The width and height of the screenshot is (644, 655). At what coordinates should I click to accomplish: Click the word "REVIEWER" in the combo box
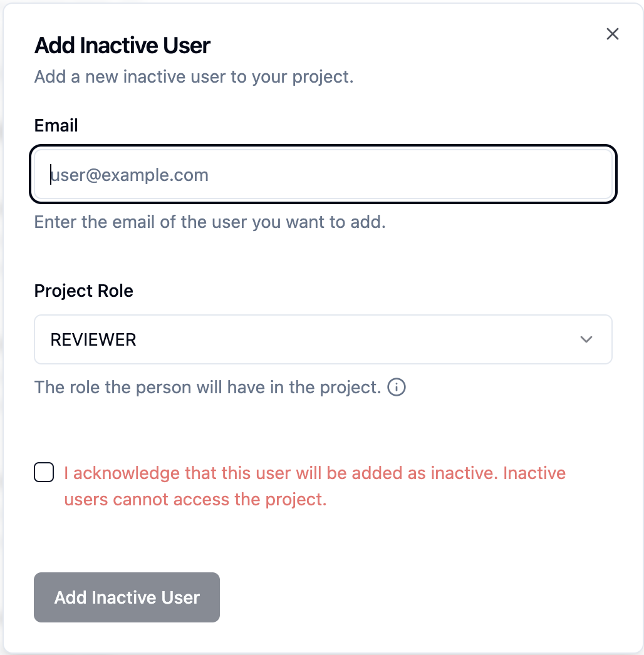tap(93, 339)
